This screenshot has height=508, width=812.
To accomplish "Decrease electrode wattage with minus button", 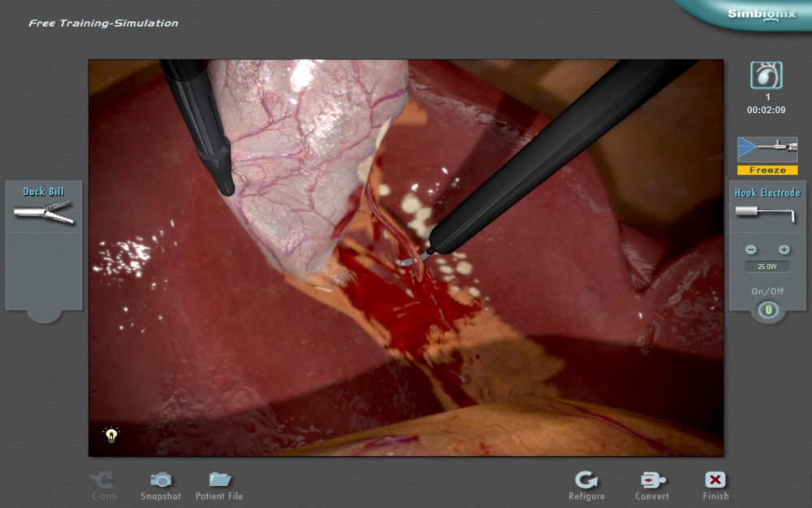I will pyautogui.click(x=750, y=250).
